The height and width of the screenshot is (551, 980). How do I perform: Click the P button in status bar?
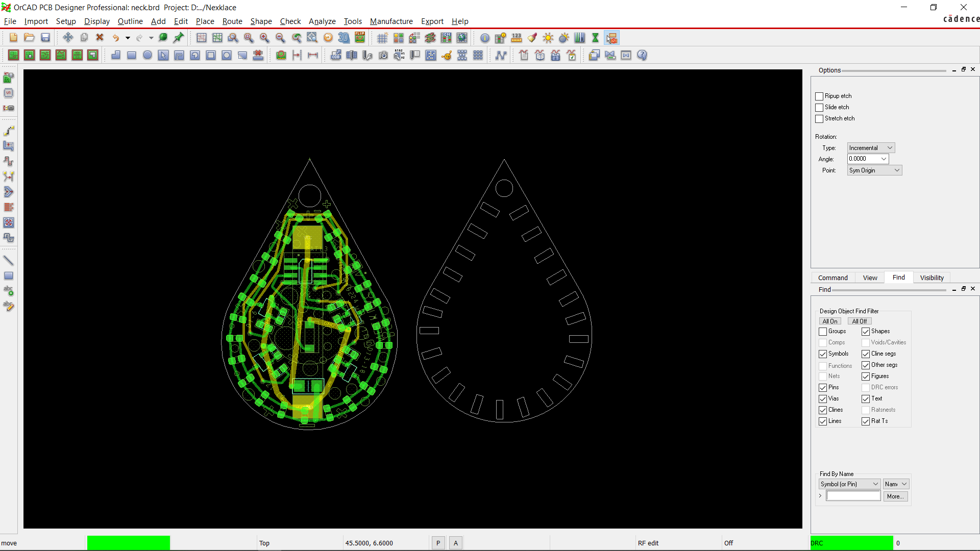coord(438,543)
